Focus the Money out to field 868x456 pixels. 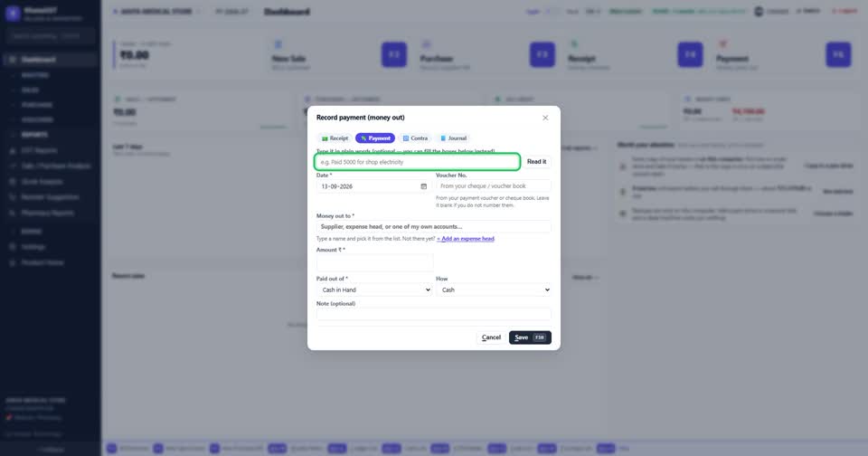(x=433, y=226)
